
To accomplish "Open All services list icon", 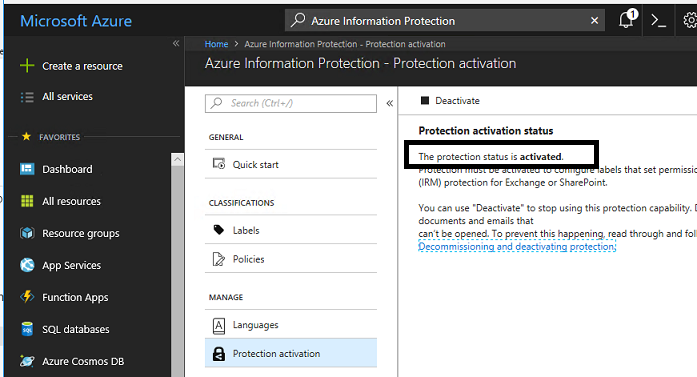I will [x=27, y=97].
